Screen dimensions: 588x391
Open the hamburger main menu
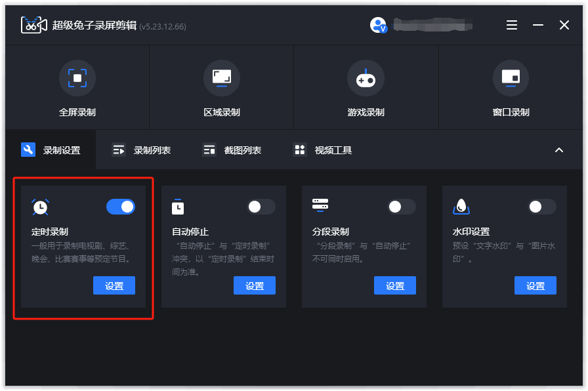512,25
